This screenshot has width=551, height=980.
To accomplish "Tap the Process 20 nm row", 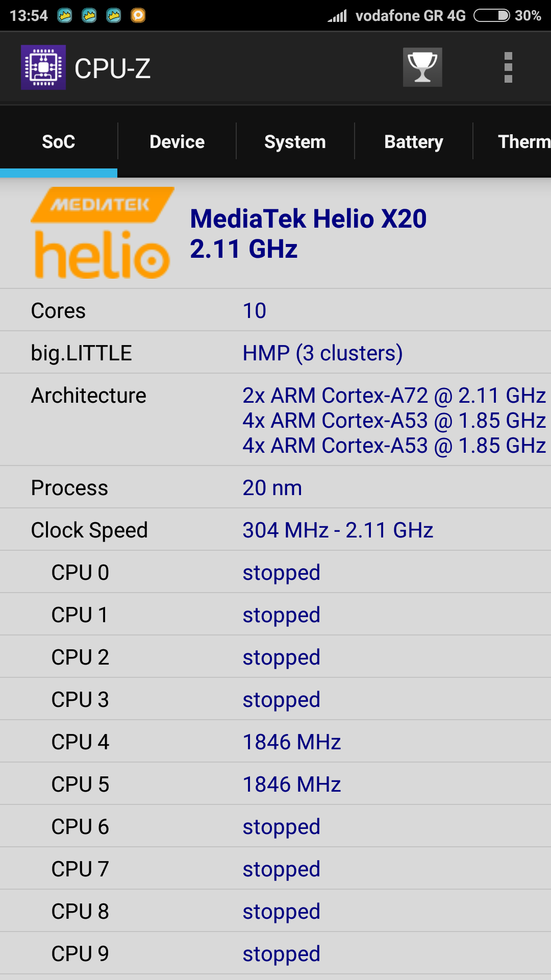I will (275, 487).
